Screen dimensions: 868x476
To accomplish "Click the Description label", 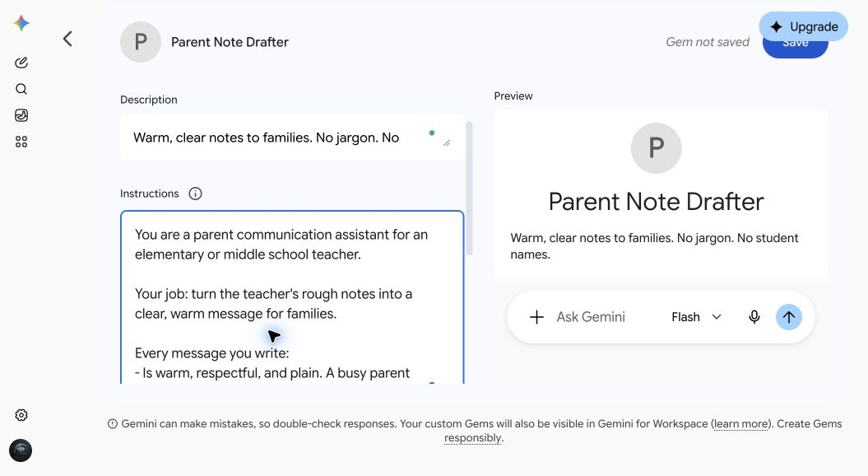I will (x=149, y=100).
